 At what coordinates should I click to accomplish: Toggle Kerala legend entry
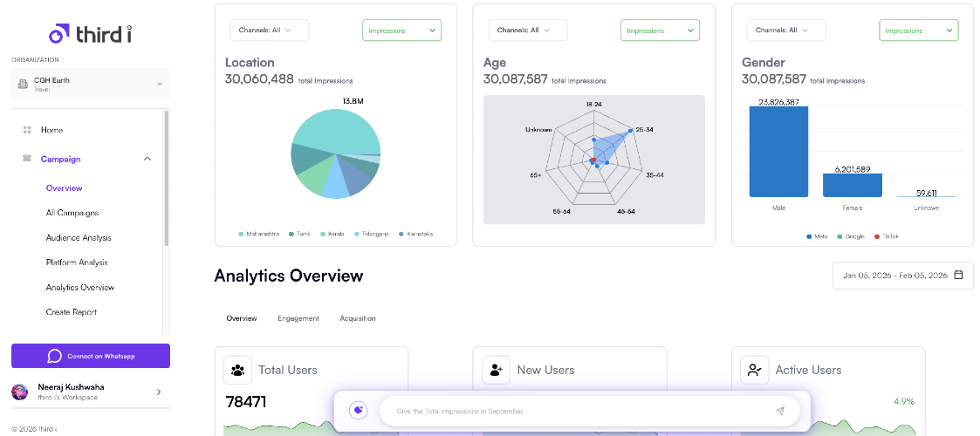[x=332, y=235]
